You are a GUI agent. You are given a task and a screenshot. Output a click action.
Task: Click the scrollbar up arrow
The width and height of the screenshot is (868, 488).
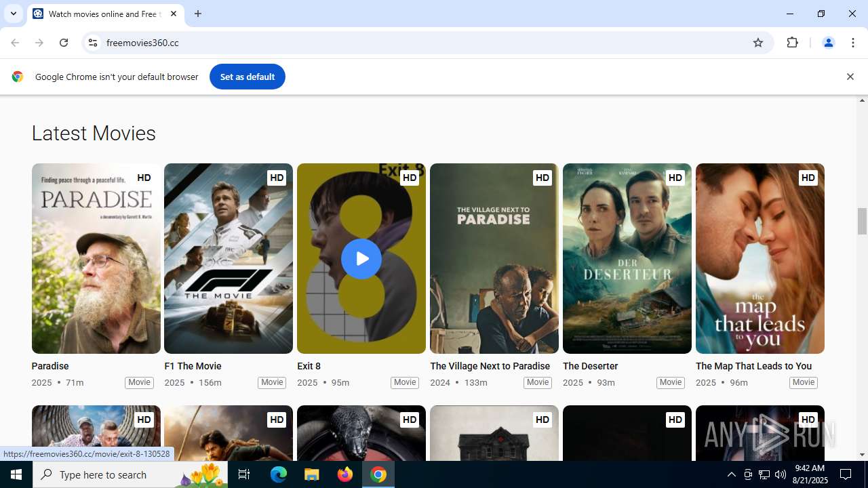[x=862, y=100]
